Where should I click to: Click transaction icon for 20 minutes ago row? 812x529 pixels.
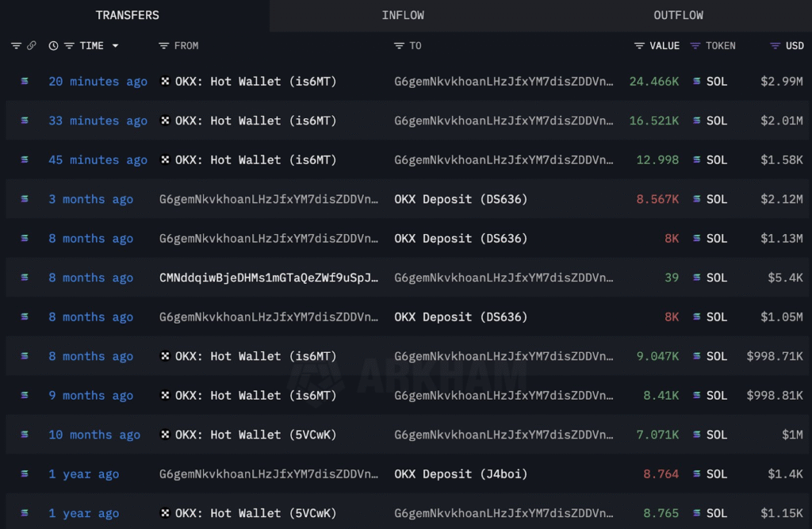click(25, 81)
